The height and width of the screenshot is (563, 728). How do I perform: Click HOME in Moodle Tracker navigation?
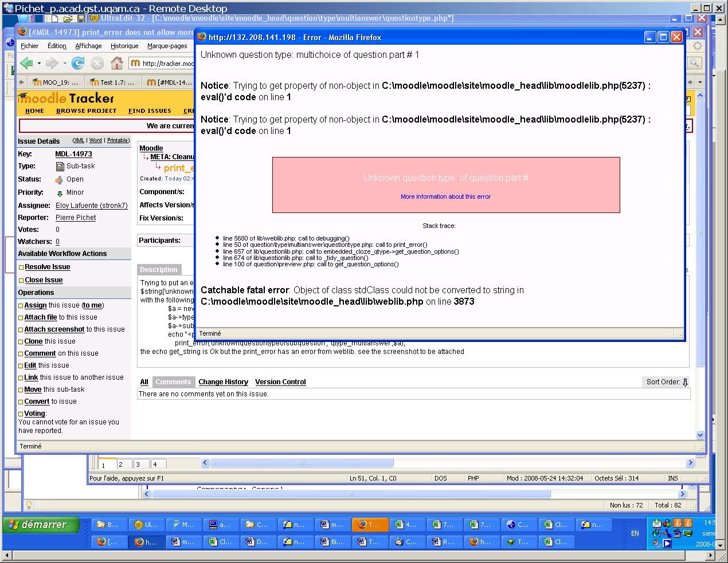34,111
